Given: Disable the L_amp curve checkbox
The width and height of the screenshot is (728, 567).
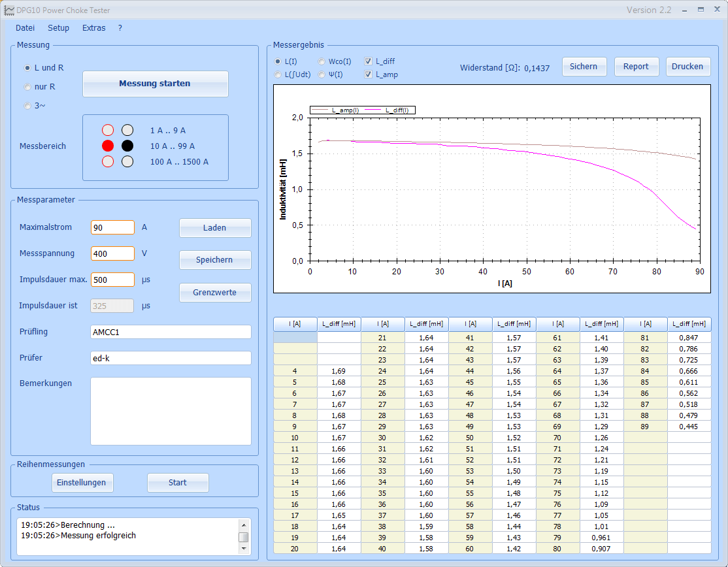Looking at the screenshot, I should pyautogui.click(x=369, y=74).
